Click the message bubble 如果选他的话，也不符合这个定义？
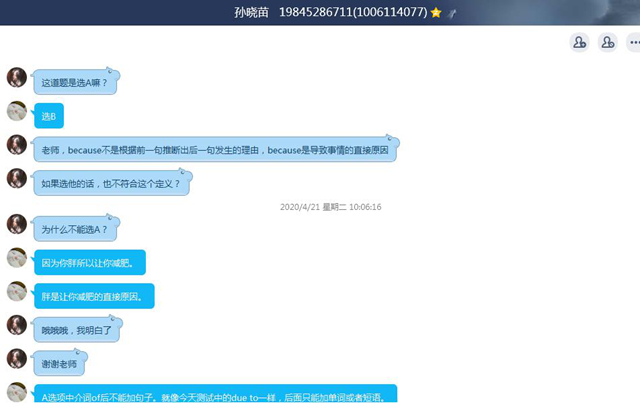Viewport: 640px width, 403px height. pos(111,183)
